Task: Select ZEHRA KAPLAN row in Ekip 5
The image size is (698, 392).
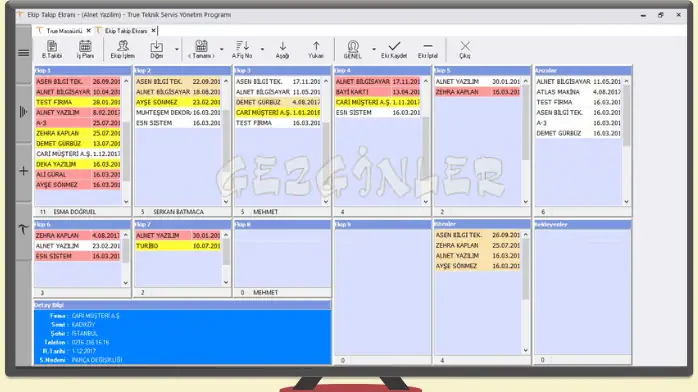Action: pos(477,92)
